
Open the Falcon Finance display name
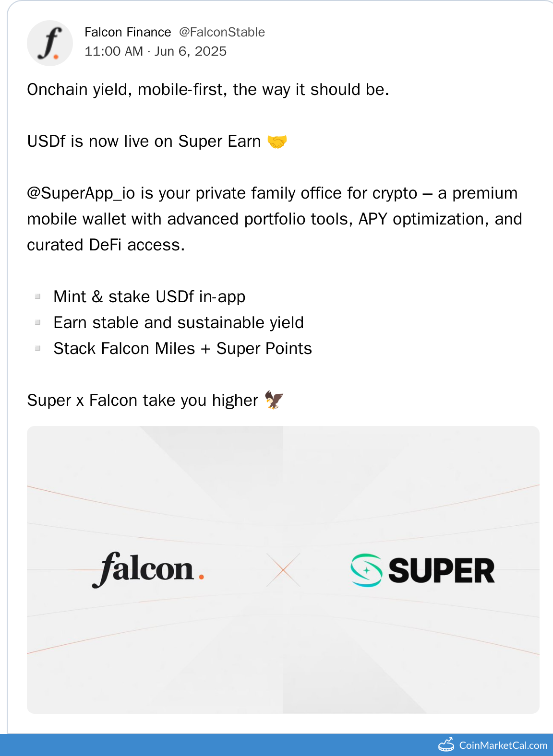(x=128, y=32)
